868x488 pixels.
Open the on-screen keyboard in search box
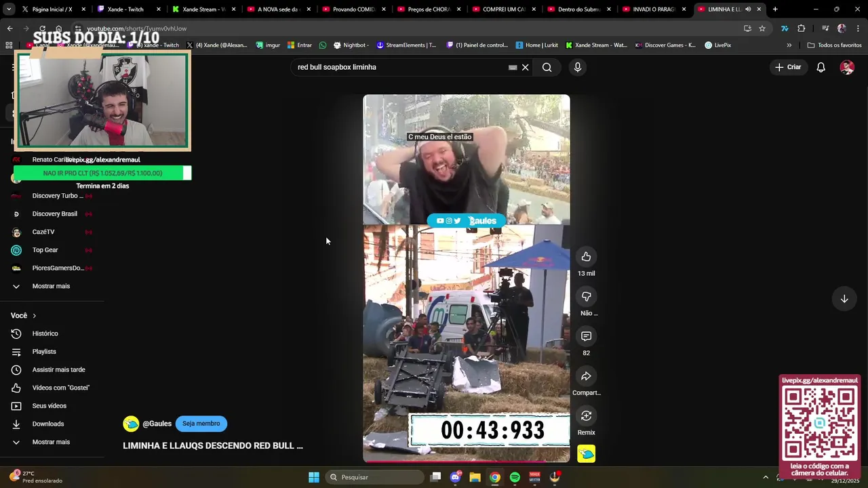pos(513,67)
